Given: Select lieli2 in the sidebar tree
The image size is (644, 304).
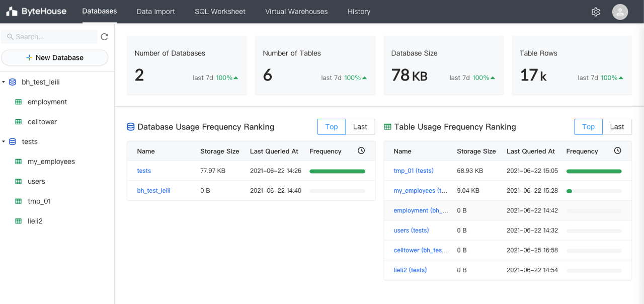Looking at the screenshot, I should click(x=35, y=221).
